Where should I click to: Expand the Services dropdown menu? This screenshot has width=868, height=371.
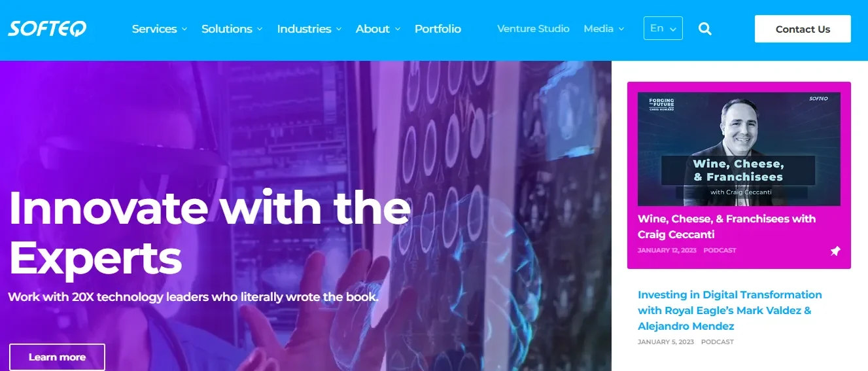pyautogui.click(x=160, y=29)
